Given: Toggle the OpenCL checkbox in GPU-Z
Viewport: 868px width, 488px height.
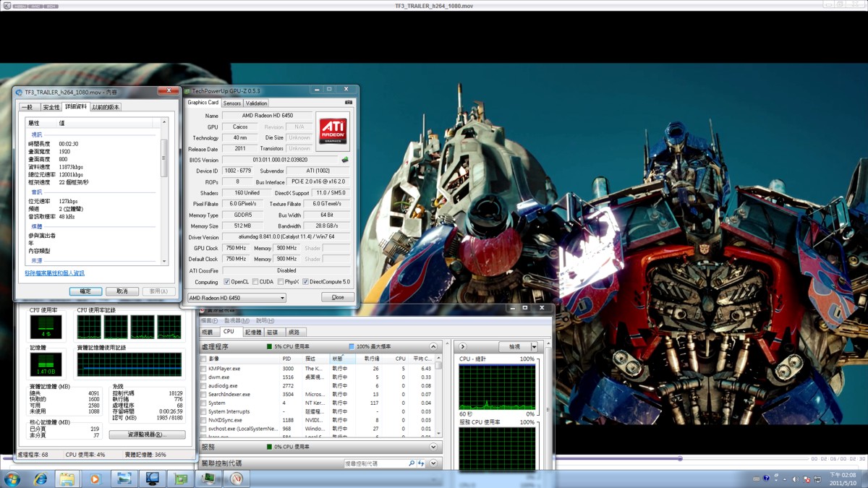Looking at the screenshot, I should pyautogui.click(x=227, y=282).
